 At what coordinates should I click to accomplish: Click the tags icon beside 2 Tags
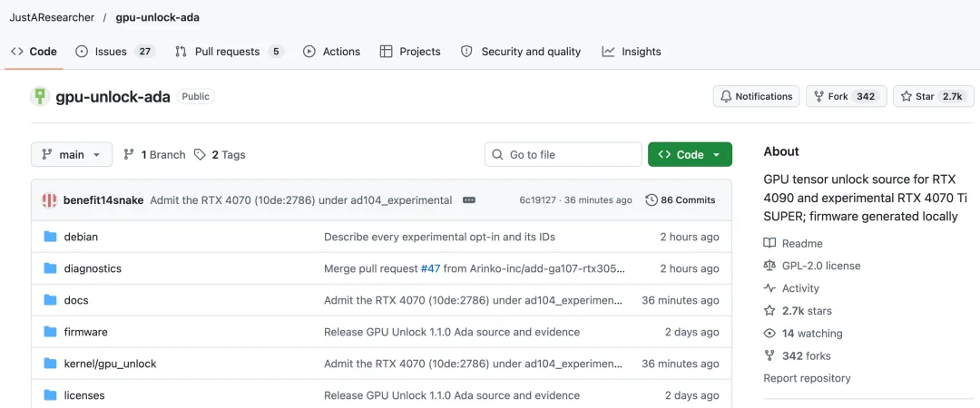coord(200,154)
